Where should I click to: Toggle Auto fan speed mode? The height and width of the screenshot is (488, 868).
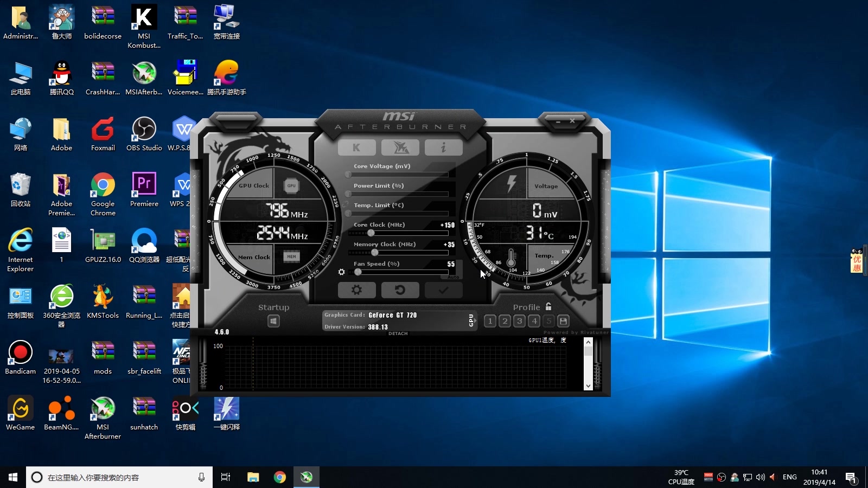click(x=454, y=277)
